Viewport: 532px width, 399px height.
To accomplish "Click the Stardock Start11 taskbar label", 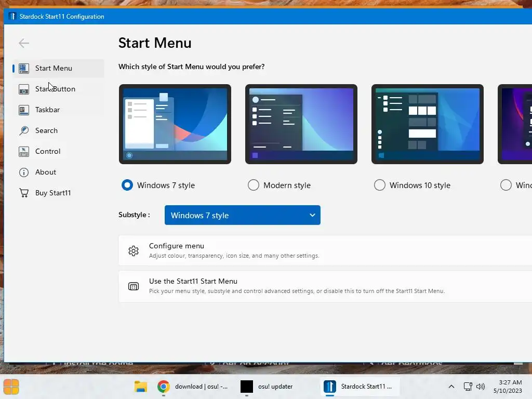I will tap(366, 387).
